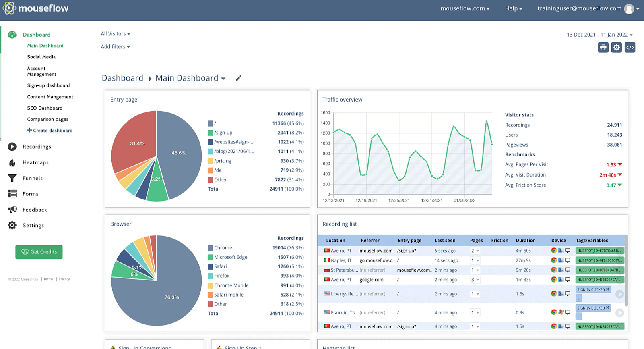Open the Heatmaps flame icon
Image resolution: width=644 pixels, height=349 pixels.
tap(12, 162)
